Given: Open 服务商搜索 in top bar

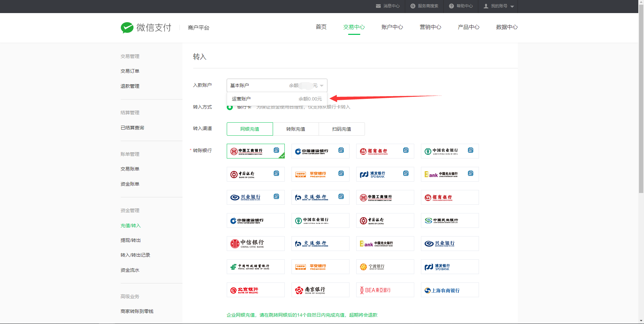Looking at the screenshot, I should point(424,6).
